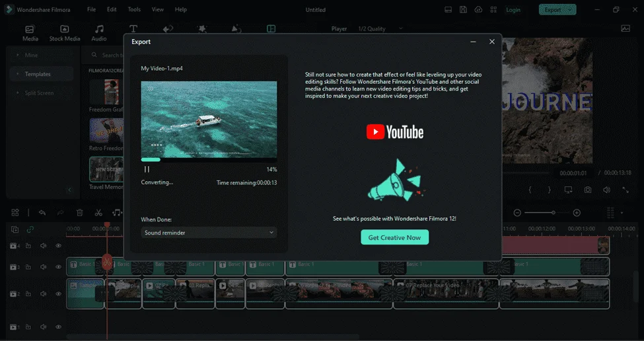Toggle visibility of track 1
Image resolution: width=644 pixels, height=341 pixels.
point(58,327)
